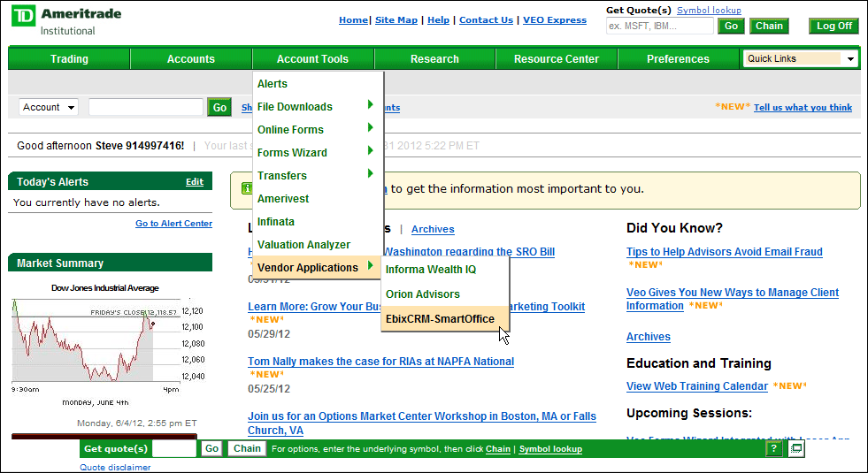Click the bottom bar quote input field
The height and width of the screenshot is (473, 868).
click(x=173, y=448)
